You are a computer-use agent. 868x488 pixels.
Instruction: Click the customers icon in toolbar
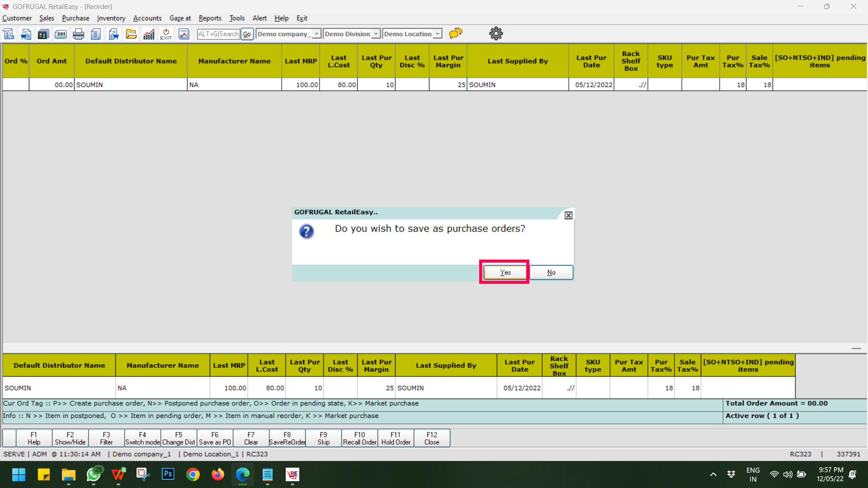[43, 34]
